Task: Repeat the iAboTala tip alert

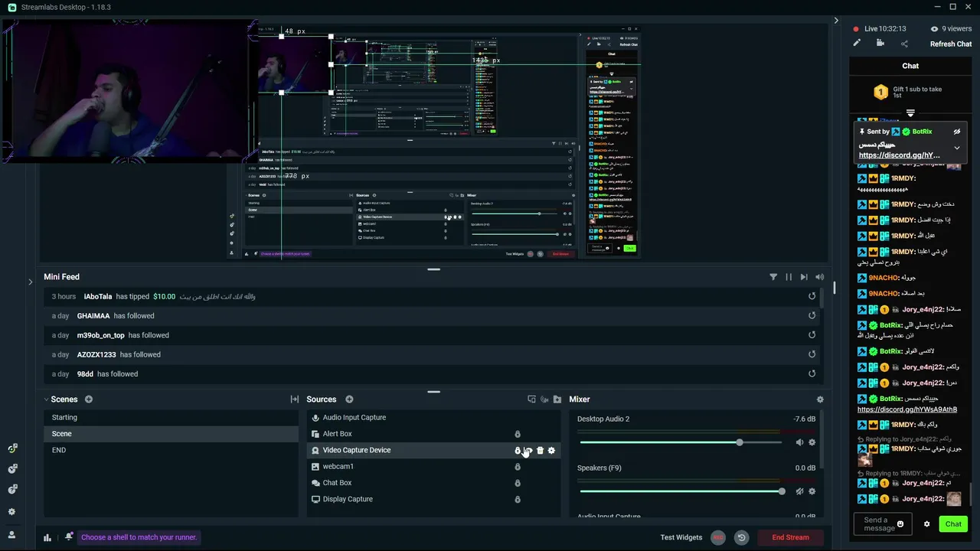Action: (x=812, y=296)
